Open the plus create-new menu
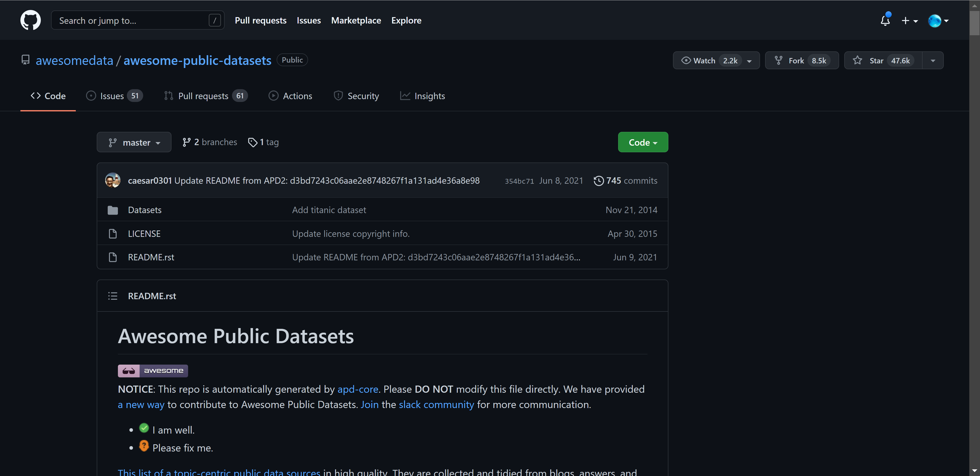Image resolution: width=980 pixels, height=476 pixels. click(909, 20)
